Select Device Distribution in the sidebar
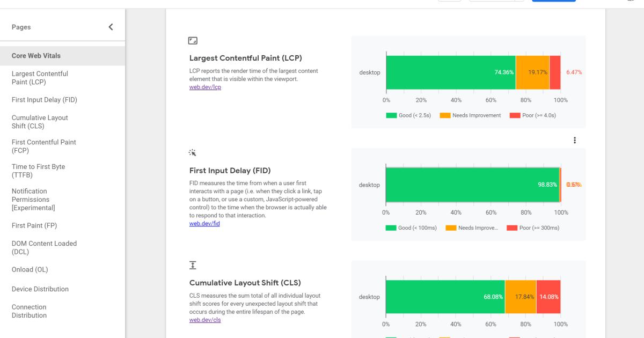Screen dimensions: 644x338 pyautogui.click(x=40, y=289)
